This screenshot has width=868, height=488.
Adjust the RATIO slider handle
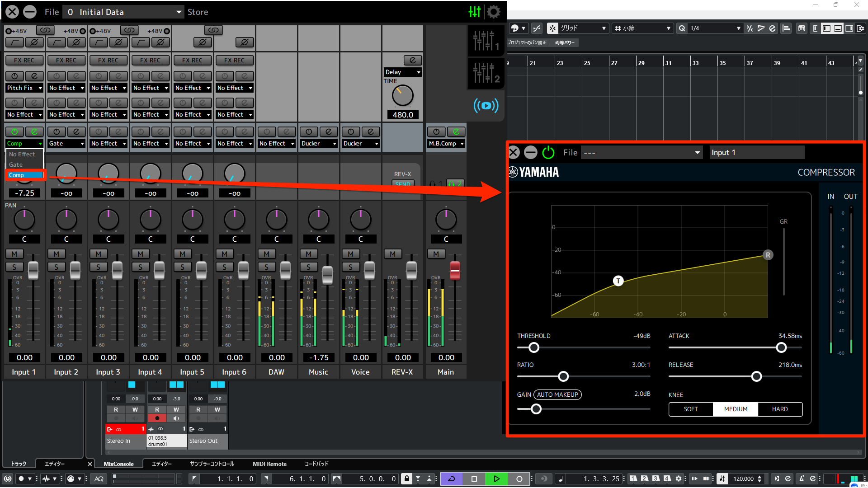[563, 376]
